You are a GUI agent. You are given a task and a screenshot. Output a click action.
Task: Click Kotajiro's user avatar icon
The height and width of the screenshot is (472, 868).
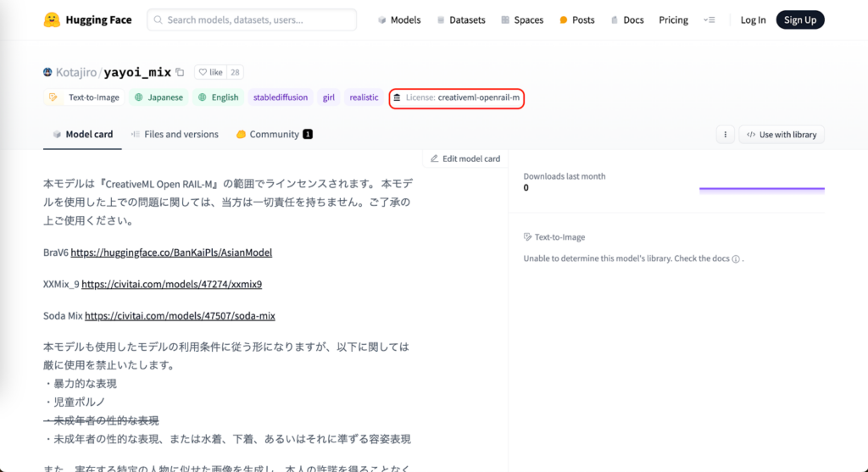click(47, 73)
